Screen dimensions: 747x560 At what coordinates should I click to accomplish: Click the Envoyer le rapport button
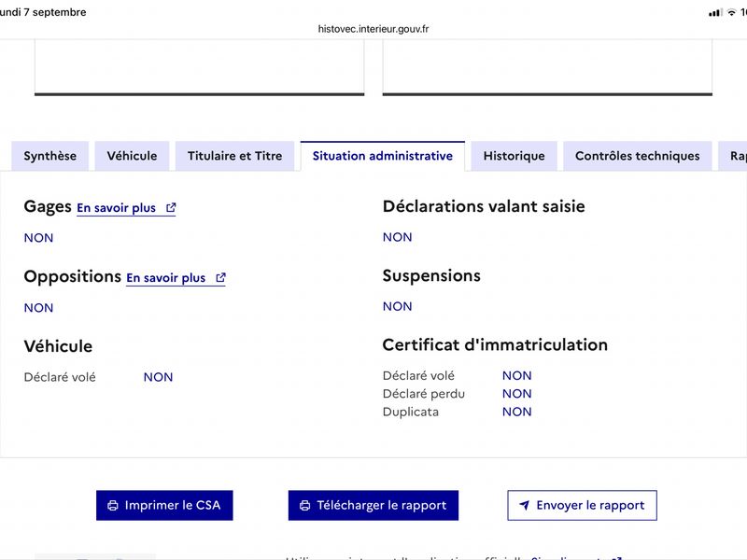[582, 505]
